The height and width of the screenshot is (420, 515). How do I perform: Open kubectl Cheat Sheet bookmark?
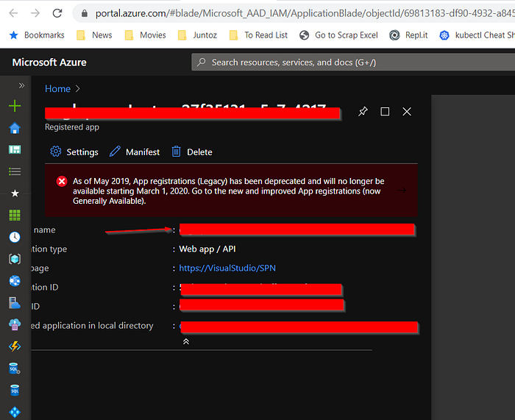coord(477,35)
